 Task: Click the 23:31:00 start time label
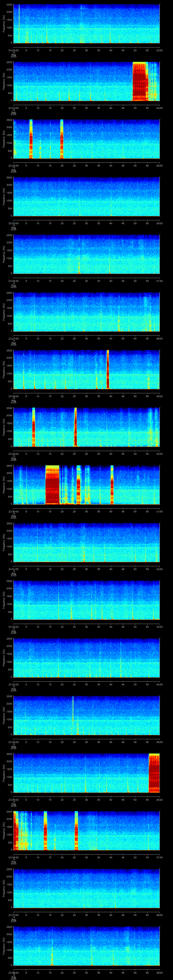[13, 569]
